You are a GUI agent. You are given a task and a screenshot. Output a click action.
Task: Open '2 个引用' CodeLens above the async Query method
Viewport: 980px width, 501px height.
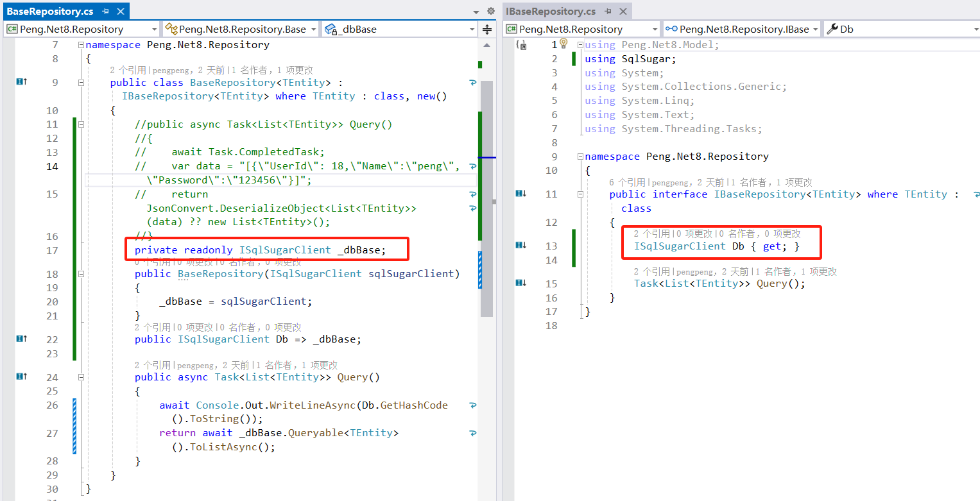pyautogui.click(x=152, y=365)
